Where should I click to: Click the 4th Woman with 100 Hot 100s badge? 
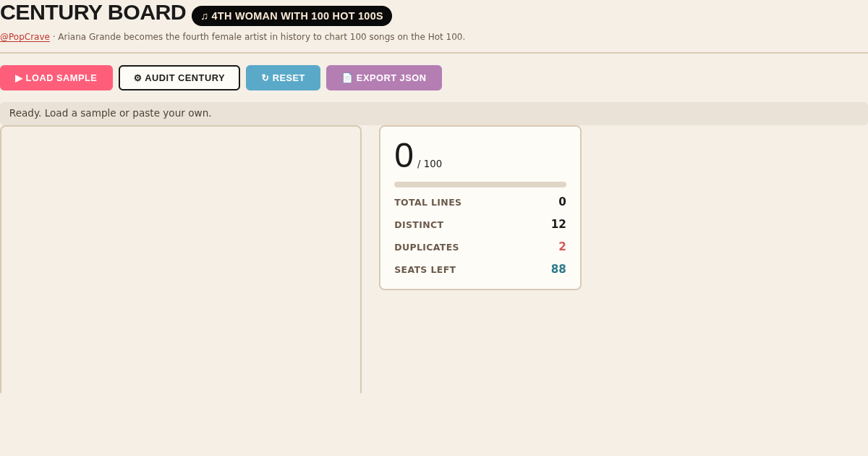pos(292,16)
